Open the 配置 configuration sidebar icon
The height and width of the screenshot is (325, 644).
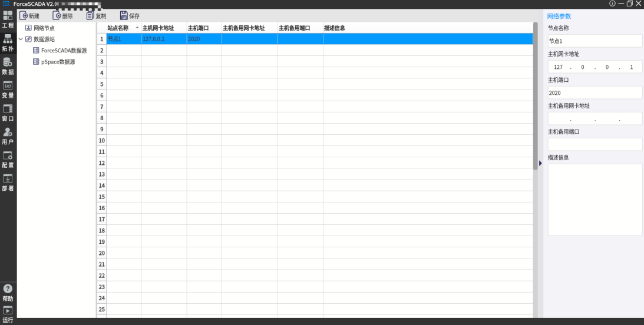click(x=8, y=158)
